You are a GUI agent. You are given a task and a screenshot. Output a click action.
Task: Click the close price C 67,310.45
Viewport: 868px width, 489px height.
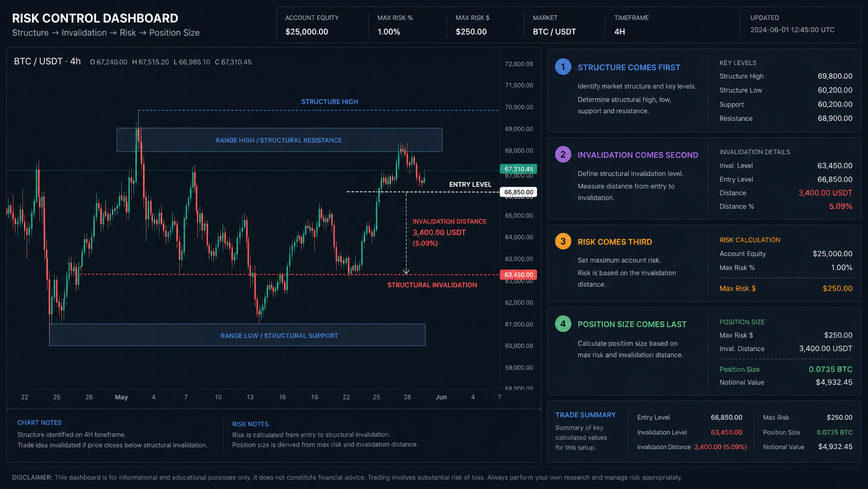pyautogui.click(x=233, y=62)
